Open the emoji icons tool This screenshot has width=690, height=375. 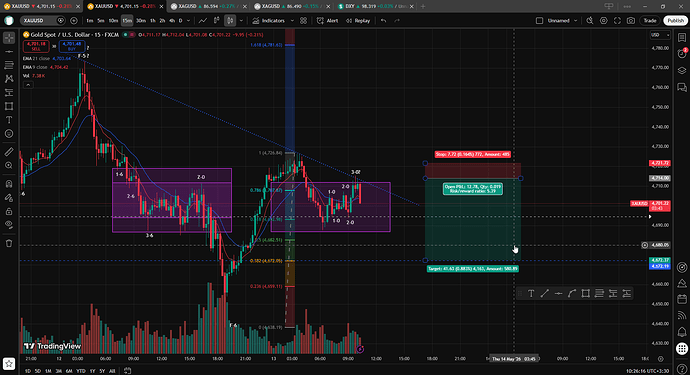(x=9, y=133)
